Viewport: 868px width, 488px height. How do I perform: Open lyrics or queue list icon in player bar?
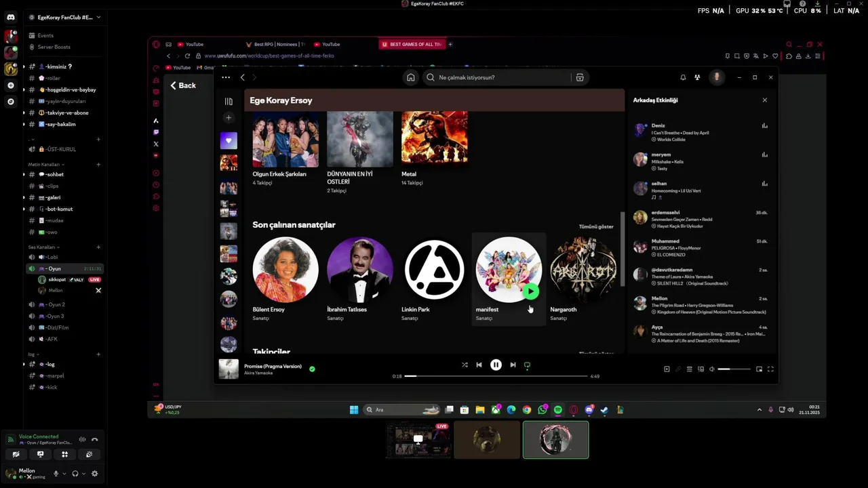click(x=690, y=369)
